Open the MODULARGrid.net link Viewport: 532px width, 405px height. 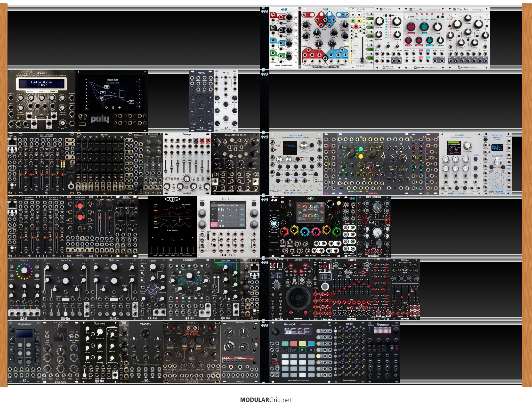[x=266, y=400]
